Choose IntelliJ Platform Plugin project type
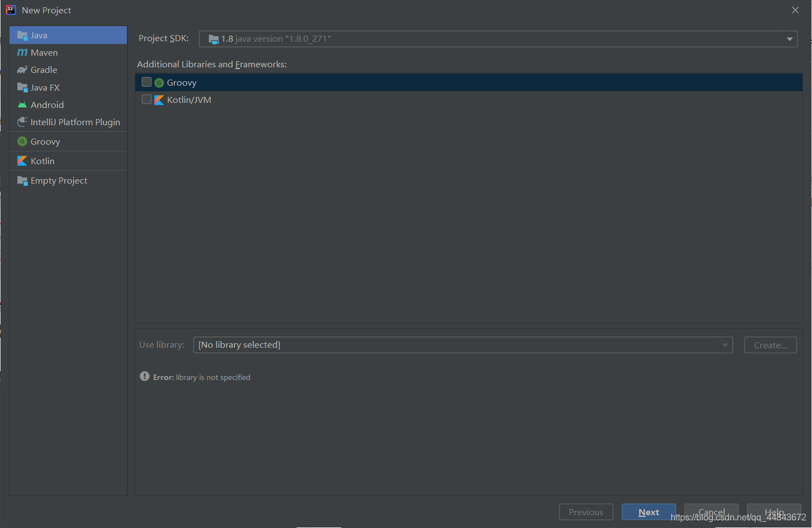The image size is (812, 528). point(68,122)
